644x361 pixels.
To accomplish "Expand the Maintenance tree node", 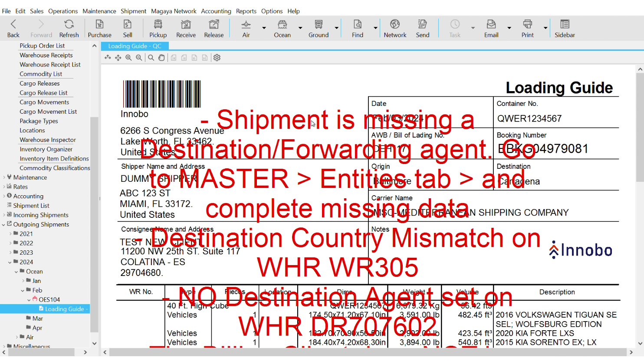I will (4, 177).
